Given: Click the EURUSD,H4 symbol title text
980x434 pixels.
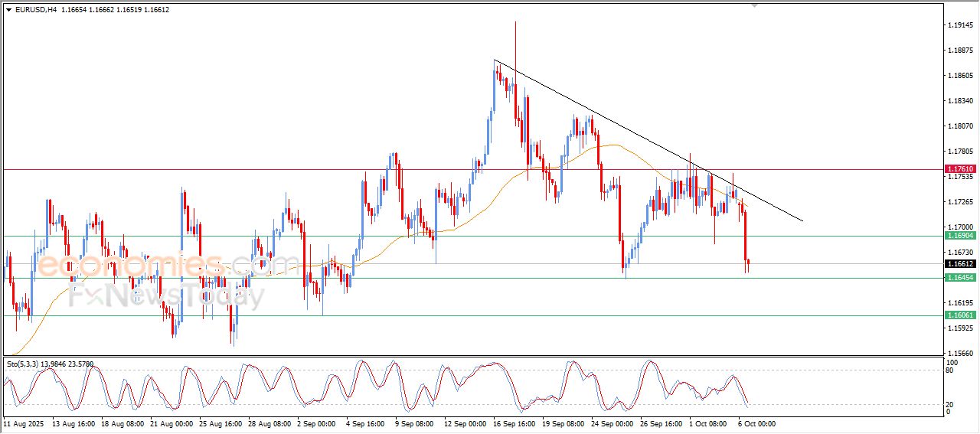Looking at the screenshot, I should (37, 9).
